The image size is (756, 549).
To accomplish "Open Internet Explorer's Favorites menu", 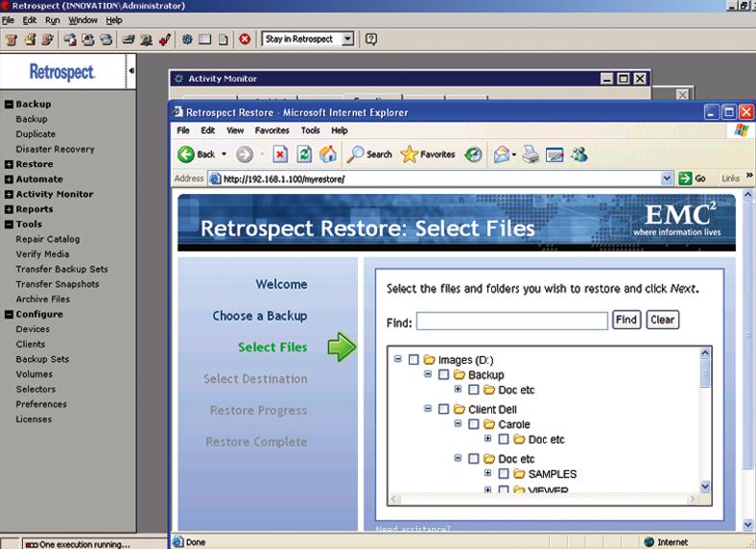I will point(272,131).
